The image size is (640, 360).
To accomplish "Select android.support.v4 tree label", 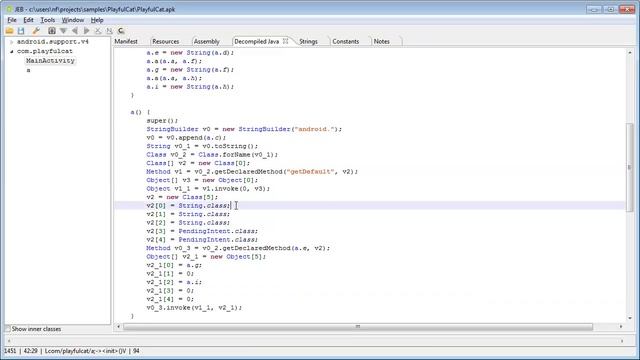I will (x=53, y=42).
